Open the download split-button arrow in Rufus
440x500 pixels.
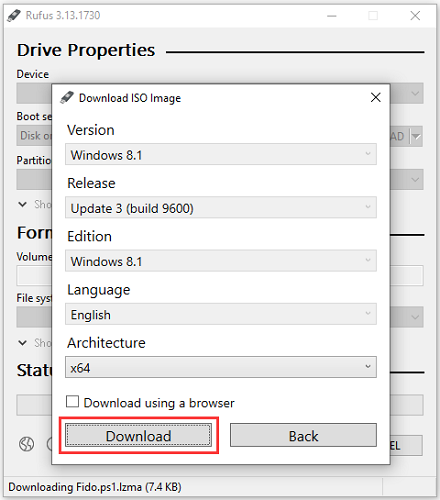[417, 136]
